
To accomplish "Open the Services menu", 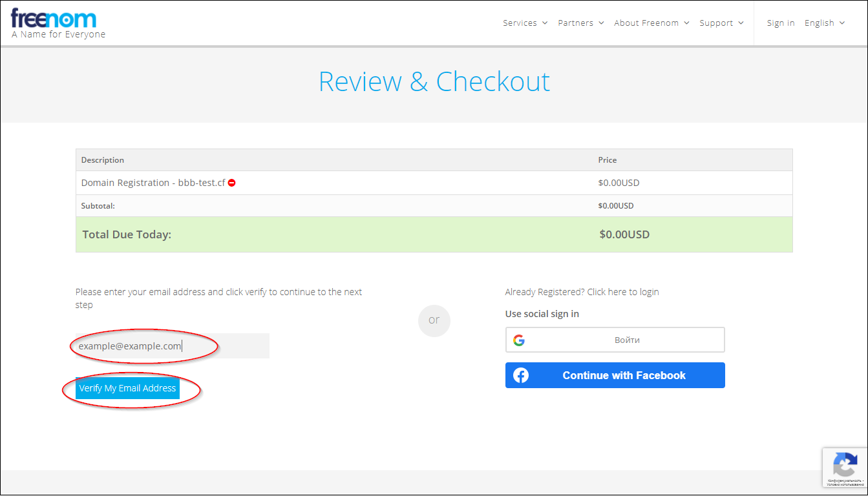I will point(525,23).
